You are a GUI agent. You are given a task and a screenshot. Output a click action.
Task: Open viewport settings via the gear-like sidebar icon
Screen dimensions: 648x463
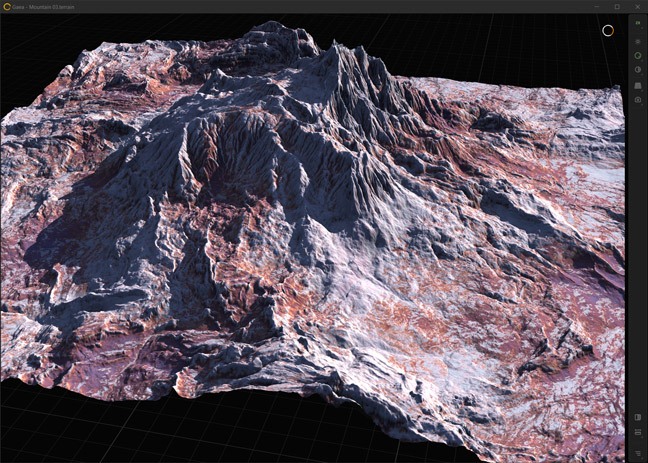[638, 40]
